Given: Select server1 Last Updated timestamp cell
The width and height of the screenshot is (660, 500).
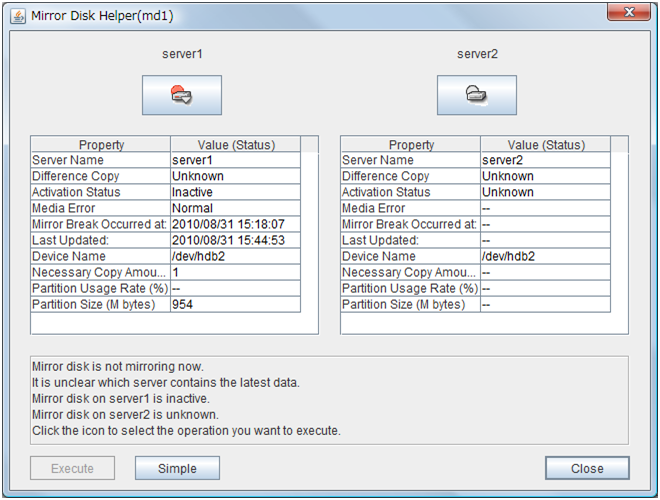Looking at the screenshot, I should coord(235,240).
